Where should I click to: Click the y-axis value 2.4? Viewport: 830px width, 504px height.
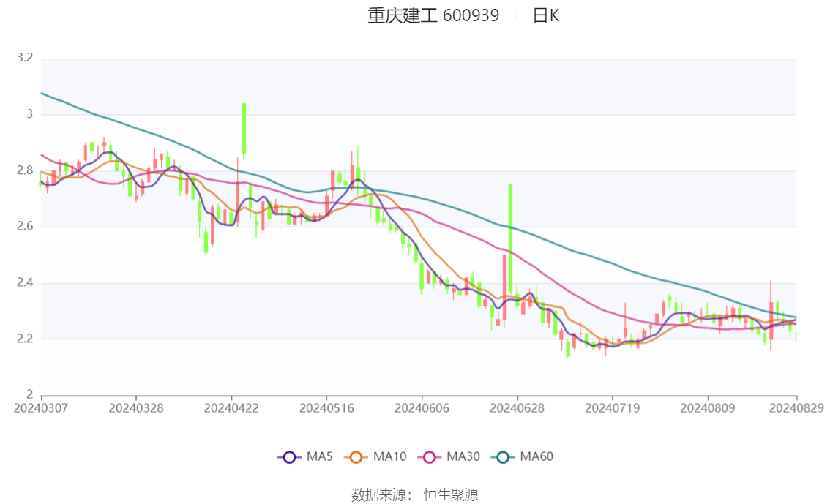(25, 282)
